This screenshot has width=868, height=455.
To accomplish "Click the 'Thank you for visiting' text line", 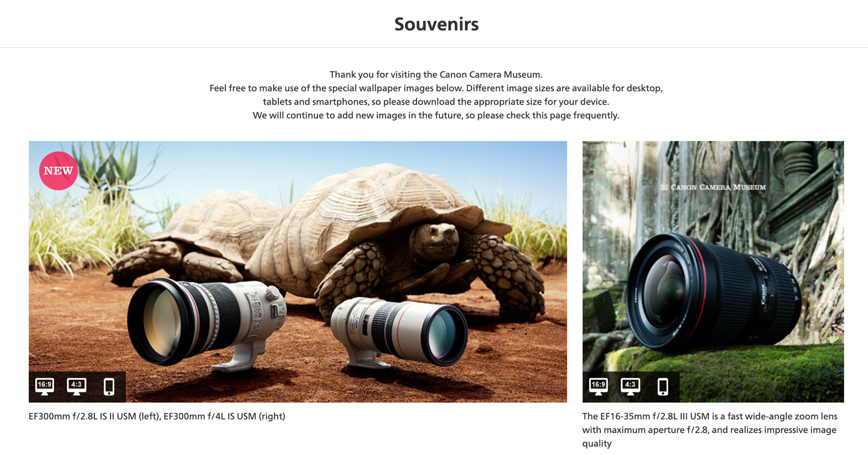I will pyautogui.click(x=436, y=75).
